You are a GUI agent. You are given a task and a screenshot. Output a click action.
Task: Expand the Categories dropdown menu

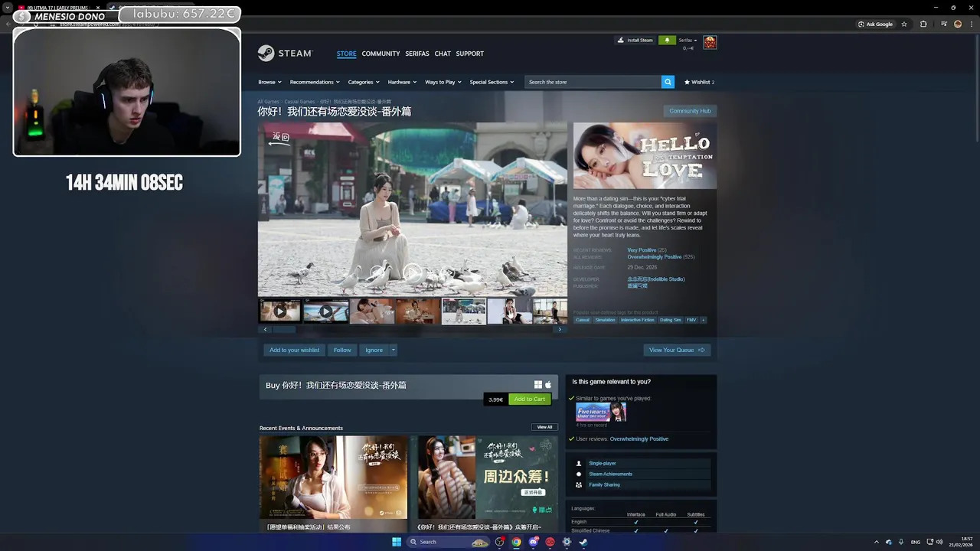click(x=364, y=82)
